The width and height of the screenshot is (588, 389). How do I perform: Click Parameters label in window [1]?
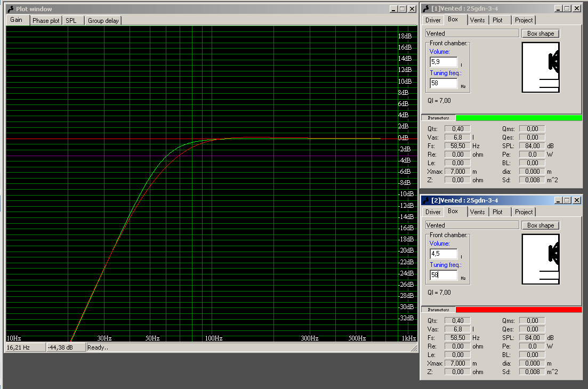(x=438, y=118)
